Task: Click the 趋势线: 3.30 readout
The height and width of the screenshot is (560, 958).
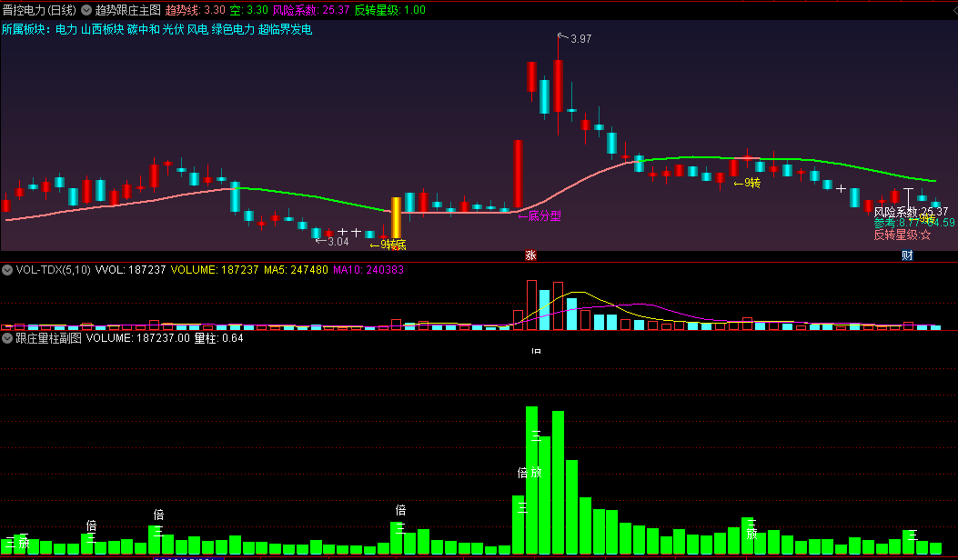Action: coord(195,10)
